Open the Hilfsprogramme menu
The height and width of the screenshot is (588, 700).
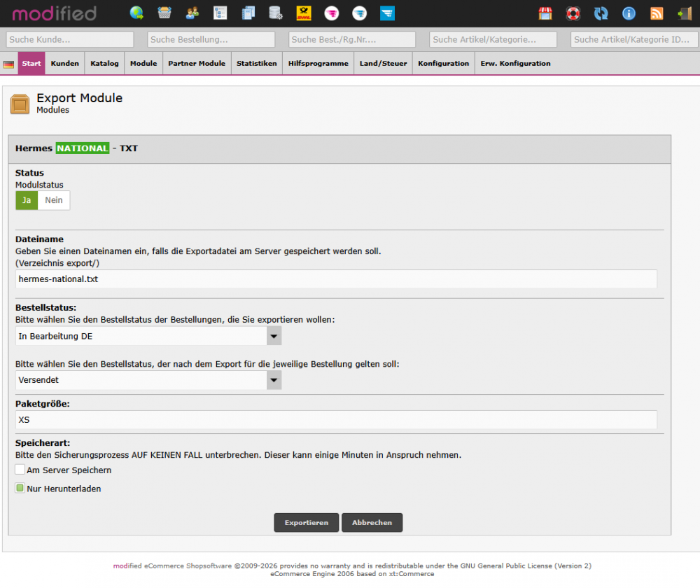point(318,64)
